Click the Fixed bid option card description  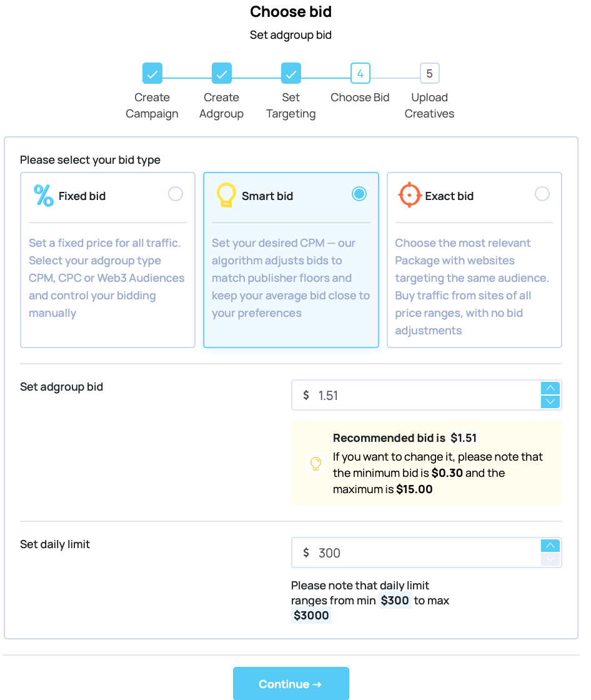coord(107,278)
